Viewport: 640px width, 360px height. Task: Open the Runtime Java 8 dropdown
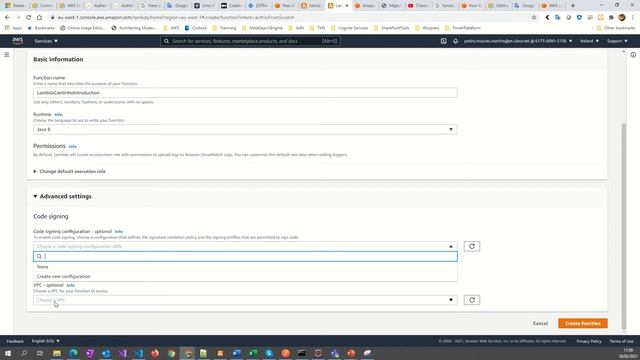click(245, 129)
